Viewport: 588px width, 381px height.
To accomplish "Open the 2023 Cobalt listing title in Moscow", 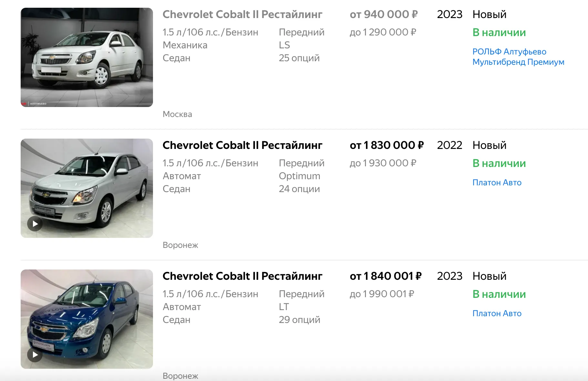I will tap(242, 15).
